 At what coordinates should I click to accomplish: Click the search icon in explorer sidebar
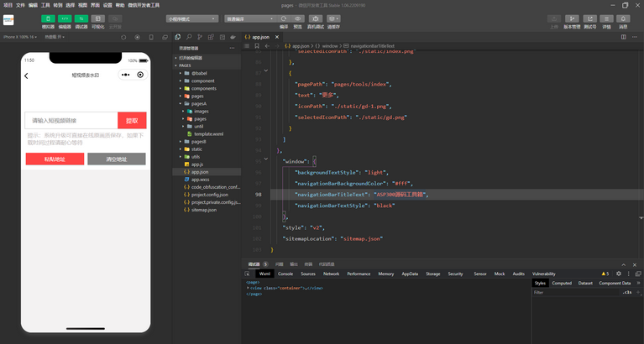pos(190,37)
